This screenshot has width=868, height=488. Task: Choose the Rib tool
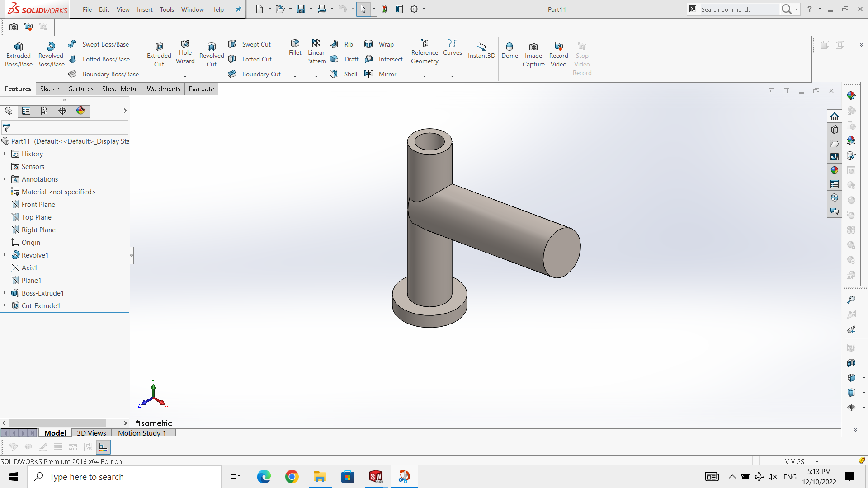point(342,44)
